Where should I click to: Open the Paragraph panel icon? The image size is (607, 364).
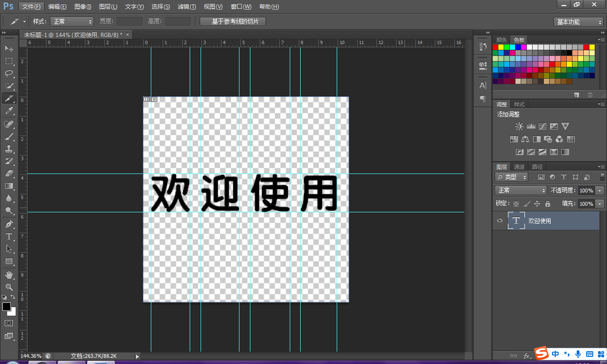click(x=483, y=99)
